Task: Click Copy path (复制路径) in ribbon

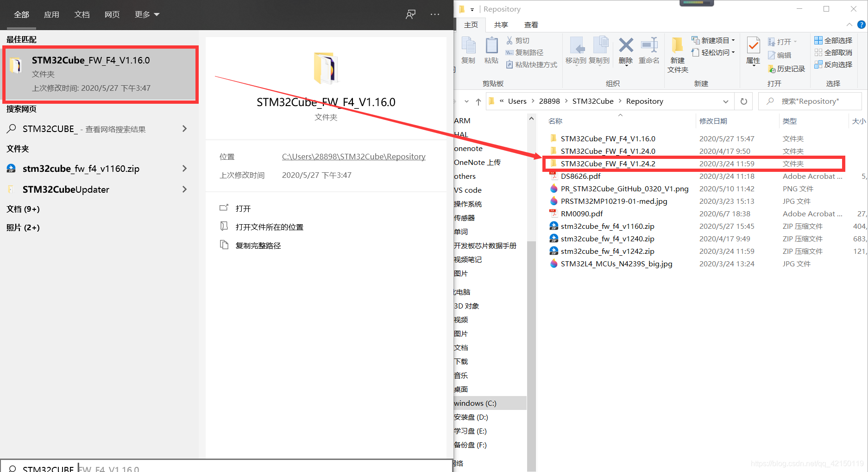Action: (525, 52)
